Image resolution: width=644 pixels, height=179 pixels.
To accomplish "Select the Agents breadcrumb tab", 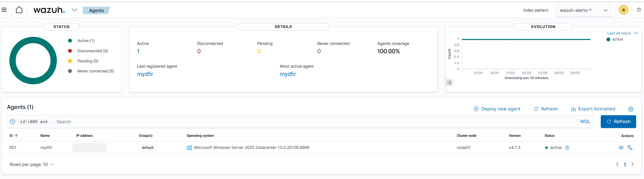I will point(96,10).
